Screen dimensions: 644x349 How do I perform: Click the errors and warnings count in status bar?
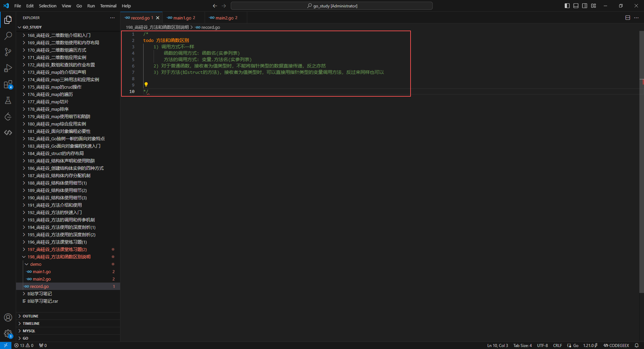point(24,345)
